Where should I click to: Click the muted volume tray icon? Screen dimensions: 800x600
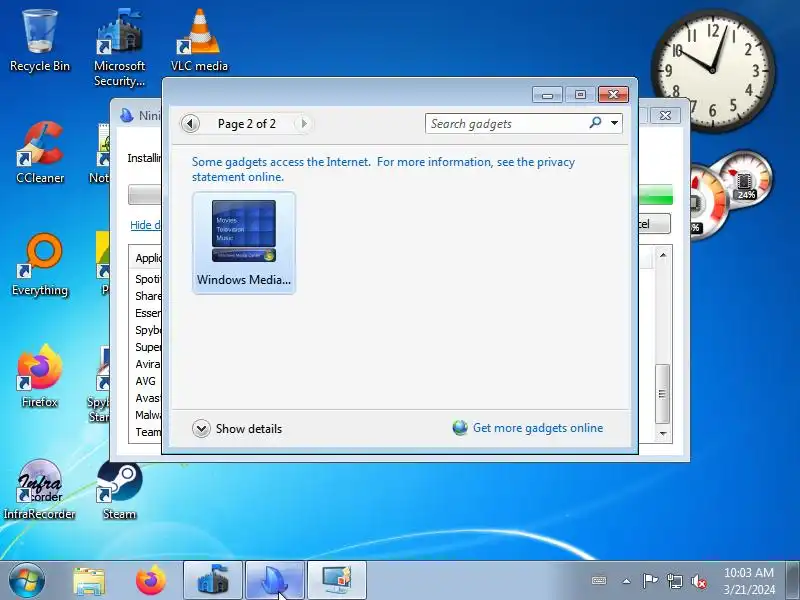click(x=699, y=581)
